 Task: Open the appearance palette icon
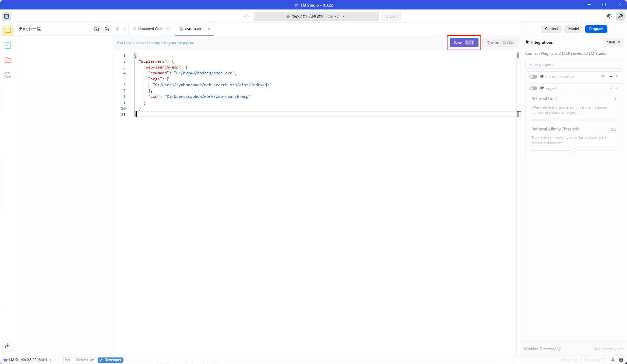point(609,16)
